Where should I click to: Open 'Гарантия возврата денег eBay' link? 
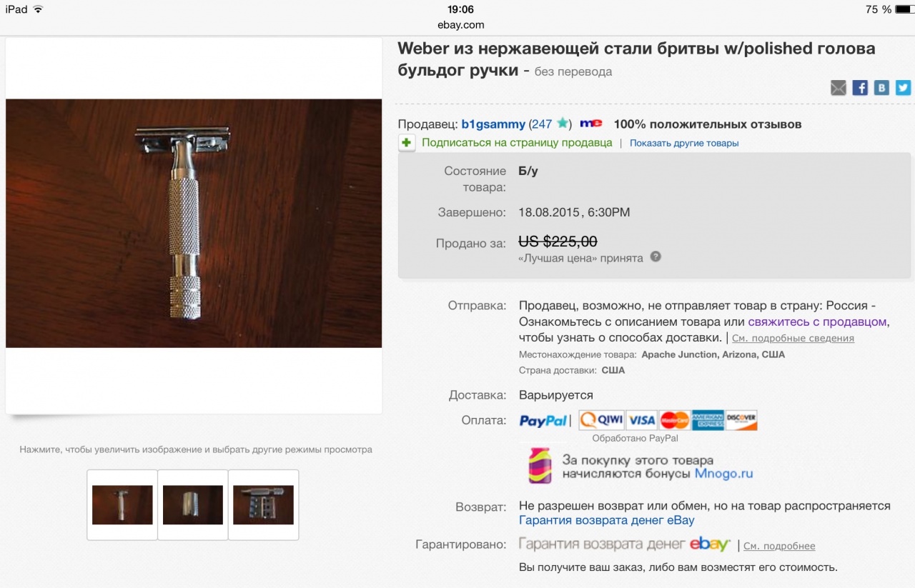(606, 520)
